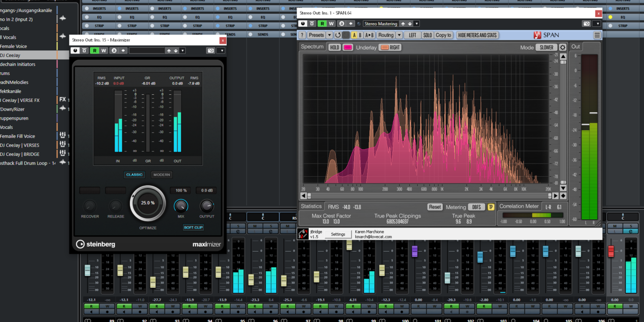
Task: Toggle Write automation in SPAN window
Action: coord(331,23)
